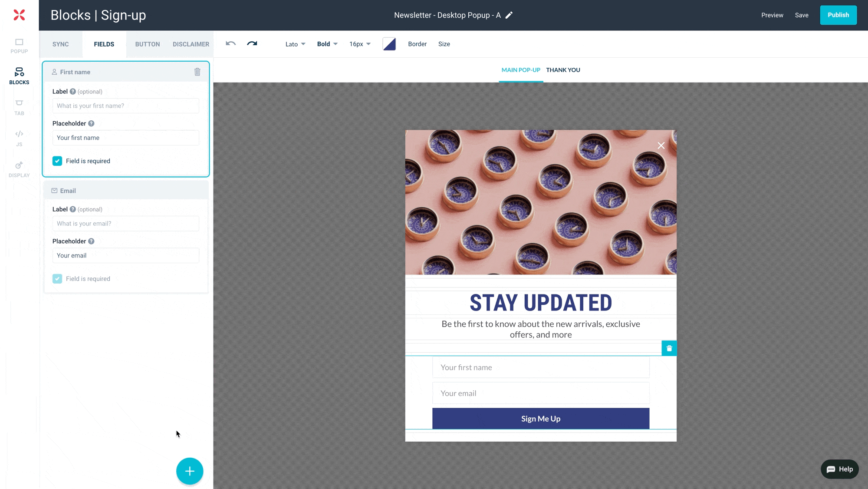The image size is (868, 489).
Task: Delete the First name field with trash icon
Action: [x=197, y=72]
